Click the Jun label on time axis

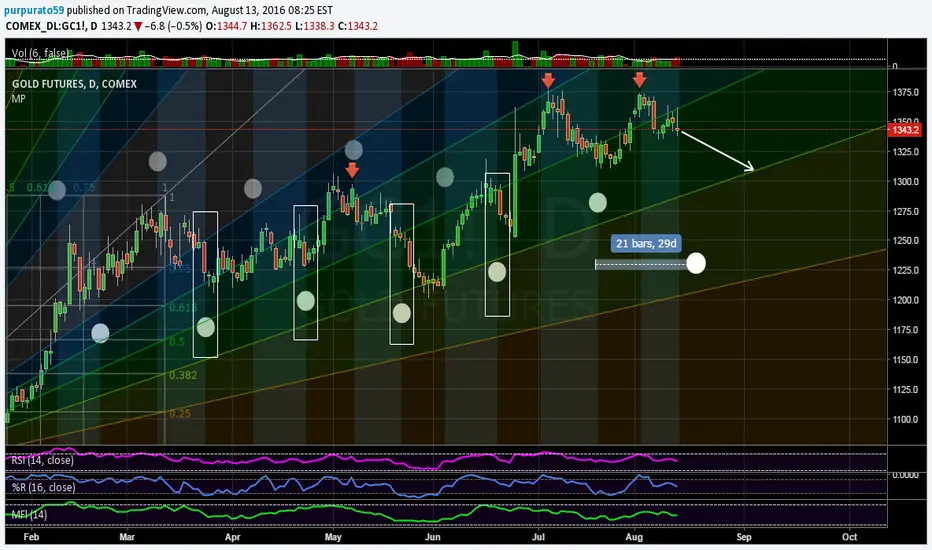click(433, 537)
